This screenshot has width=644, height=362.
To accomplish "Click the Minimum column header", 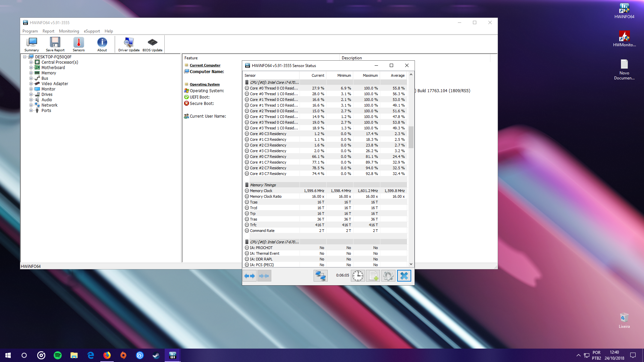I will pos(340,75).
